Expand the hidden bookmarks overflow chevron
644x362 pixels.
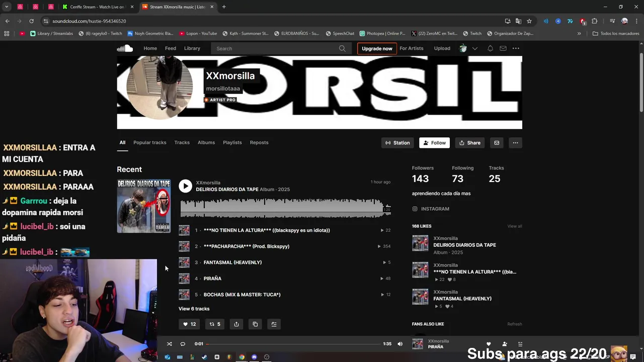[579, 34]
